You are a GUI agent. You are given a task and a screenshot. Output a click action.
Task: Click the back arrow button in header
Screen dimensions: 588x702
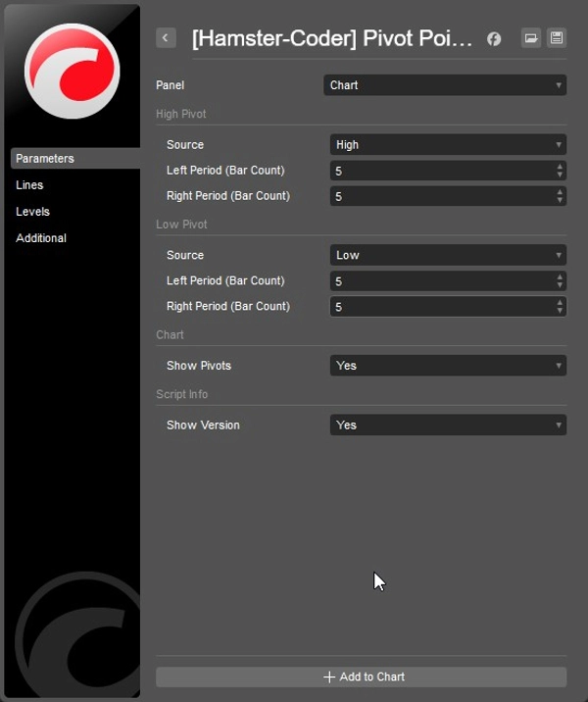pyautogui.click(x=166, y=38)
